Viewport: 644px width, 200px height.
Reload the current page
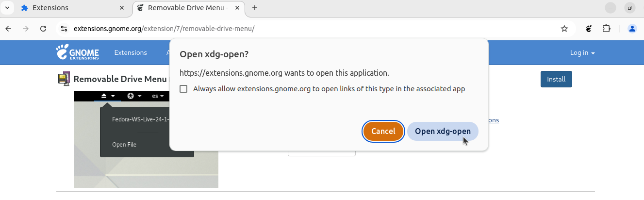tap(43, 29)
